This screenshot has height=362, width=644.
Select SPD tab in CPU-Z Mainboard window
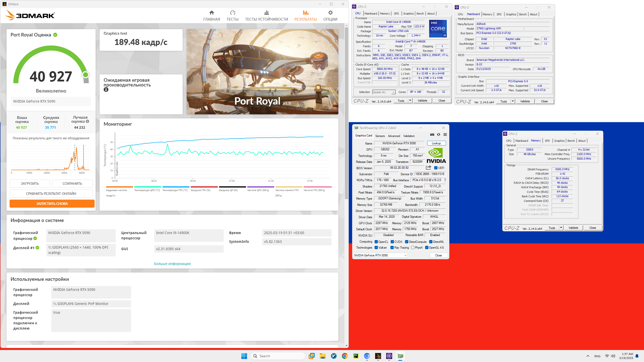pos(499,14)
